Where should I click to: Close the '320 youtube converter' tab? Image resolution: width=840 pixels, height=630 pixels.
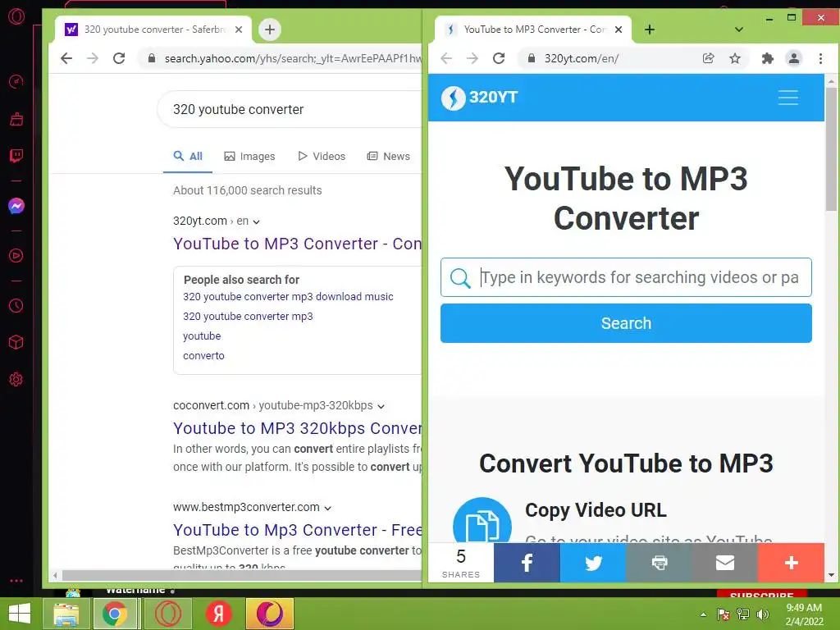pos(239,30)
